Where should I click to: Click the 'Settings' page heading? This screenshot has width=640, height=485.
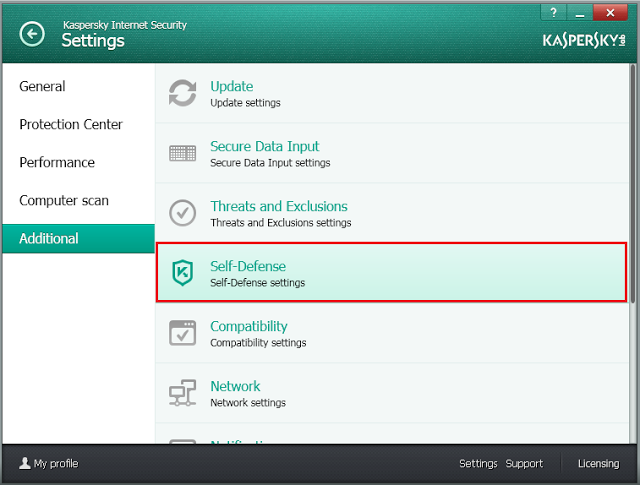point(93,41)
